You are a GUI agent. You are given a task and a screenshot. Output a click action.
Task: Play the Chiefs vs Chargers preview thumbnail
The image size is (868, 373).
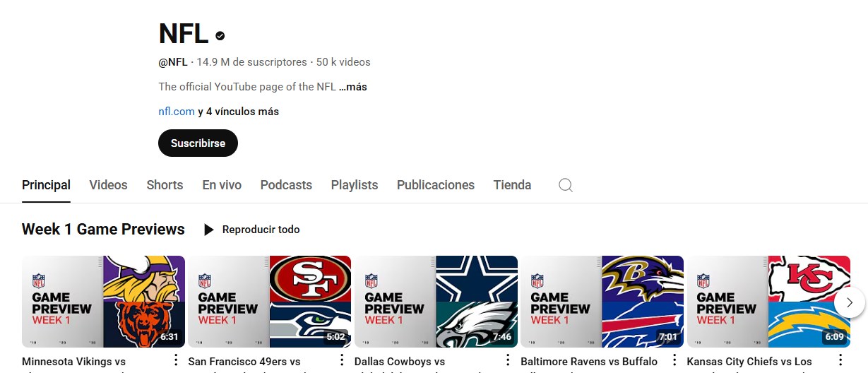[768, 302]
